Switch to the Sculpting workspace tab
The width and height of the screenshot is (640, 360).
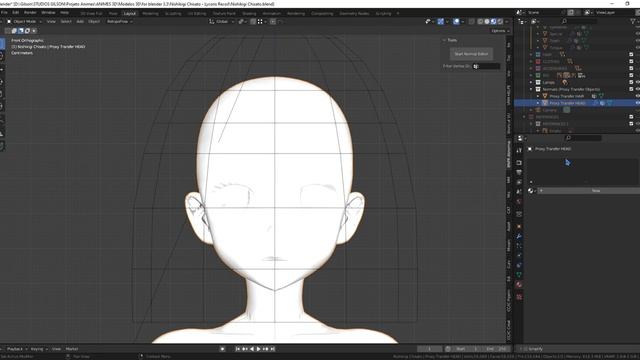tap(173, 13)
